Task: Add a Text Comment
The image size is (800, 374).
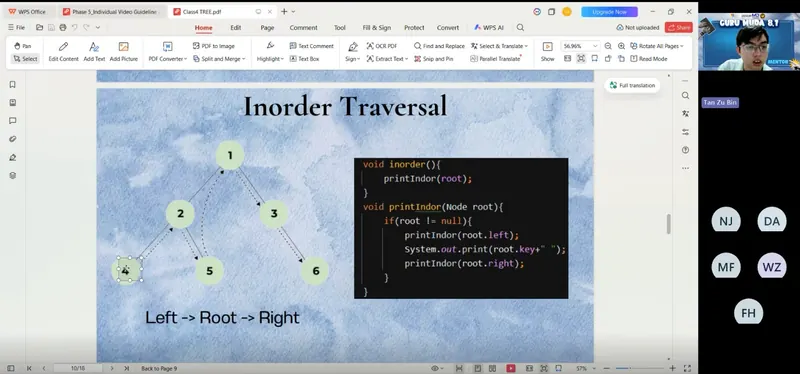Action: 311,46
